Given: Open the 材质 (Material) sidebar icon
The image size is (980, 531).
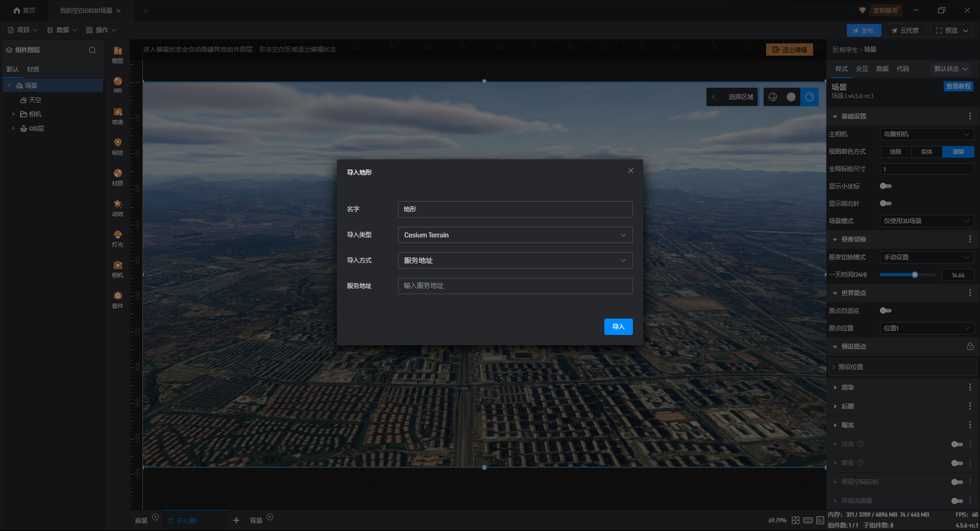Looking at the screenshot, I should coord(117,176).
